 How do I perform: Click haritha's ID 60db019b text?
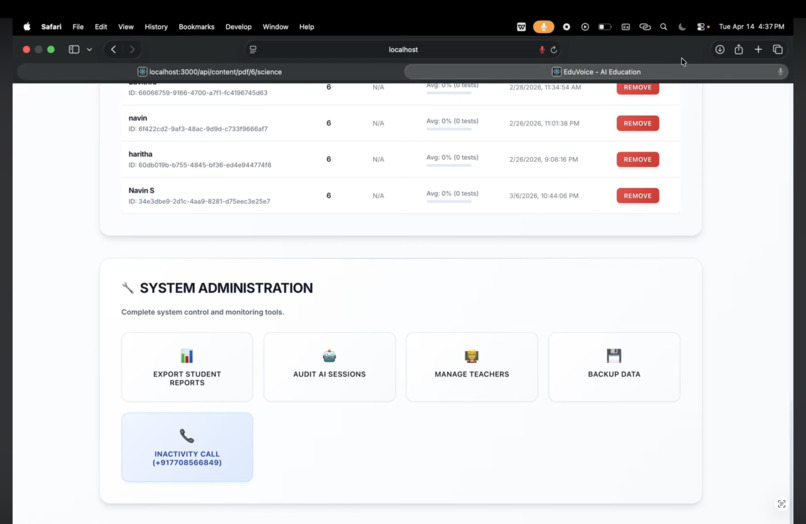[200, 165]
